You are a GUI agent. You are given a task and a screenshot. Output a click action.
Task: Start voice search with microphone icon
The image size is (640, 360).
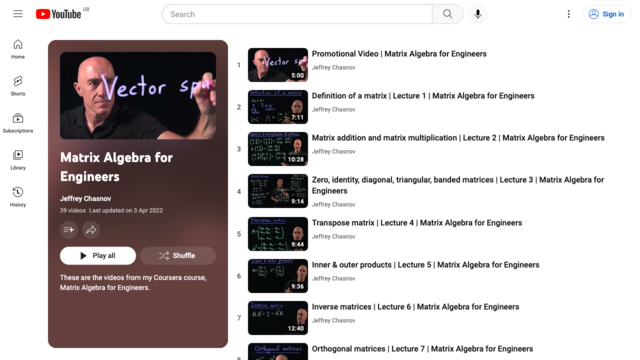[x=478, y=14]
